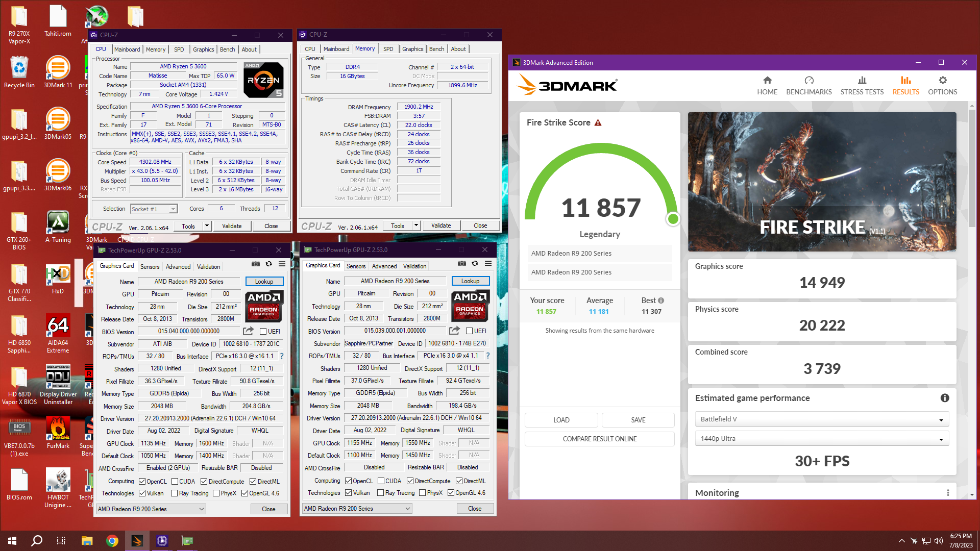Viewport: 980px width, 551px height.
Task: Open the 3DMark Stress Tests section
Action: [862, 86]
